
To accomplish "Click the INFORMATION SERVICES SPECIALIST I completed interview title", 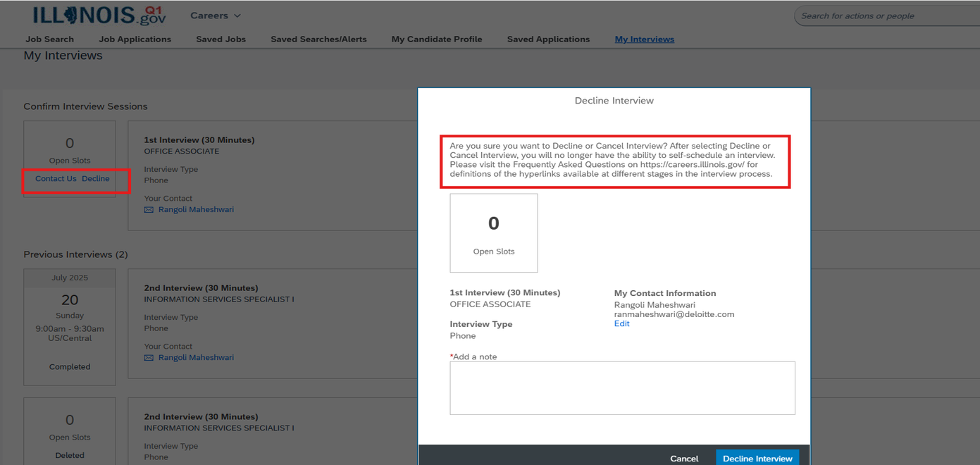I will [219, 299].
